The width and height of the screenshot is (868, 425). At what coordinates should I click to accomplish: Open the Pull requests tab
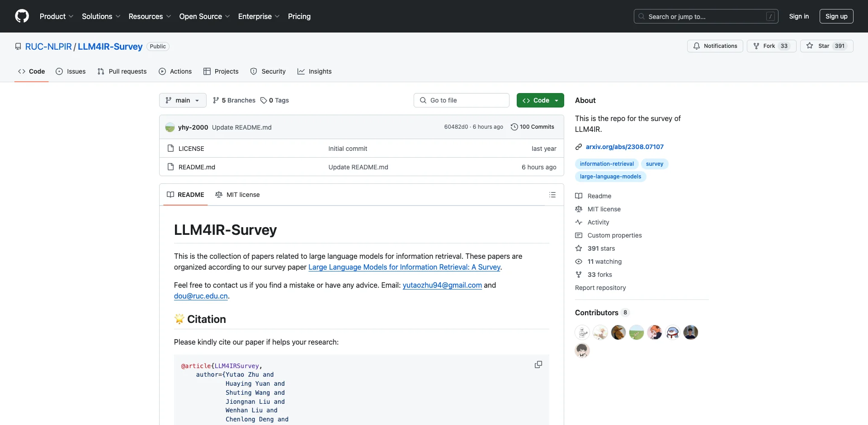[122, 71]
